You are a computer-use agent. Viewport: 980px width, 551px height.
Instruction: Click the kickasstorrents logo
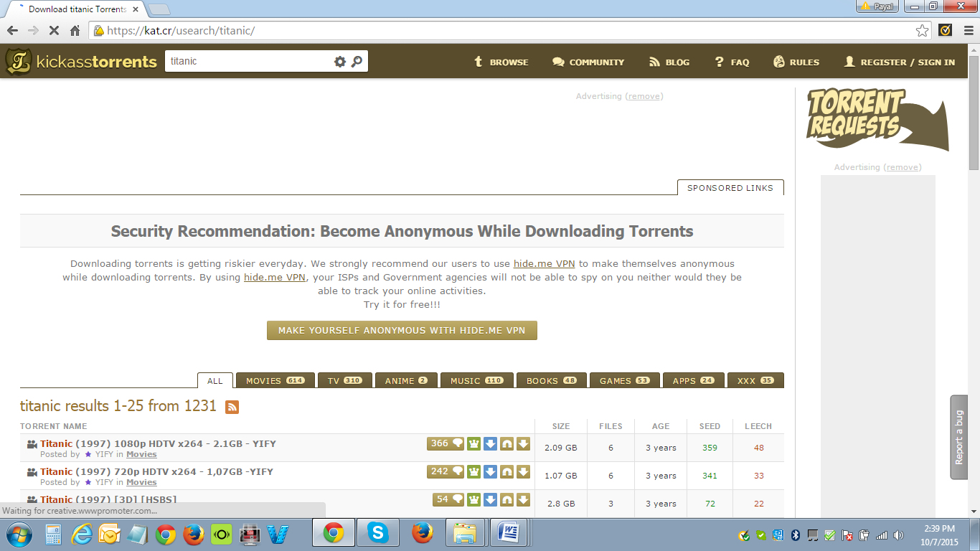tap(81, 61)
